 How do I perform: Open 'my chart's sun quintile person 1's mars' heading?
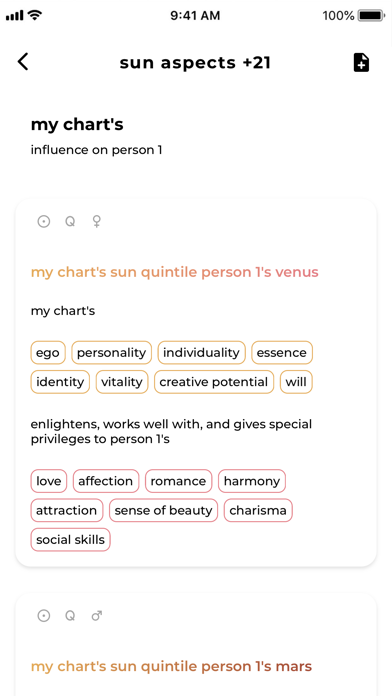[171, 666]
